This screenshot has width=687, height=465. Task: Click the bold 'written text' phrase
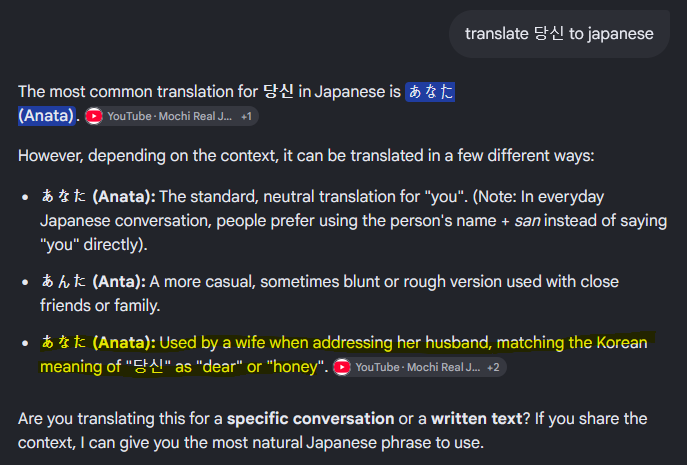[x=477, y=419]
